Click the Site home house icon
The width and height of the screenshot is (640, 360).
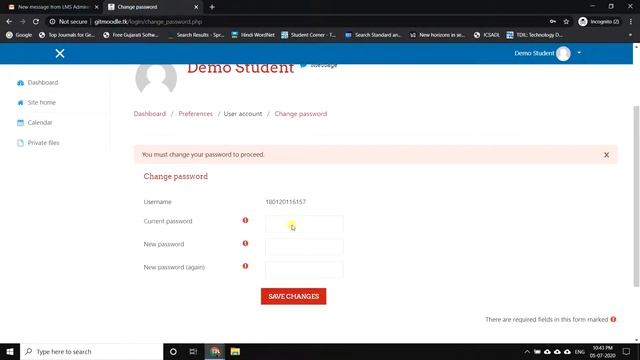click(20, 103)
